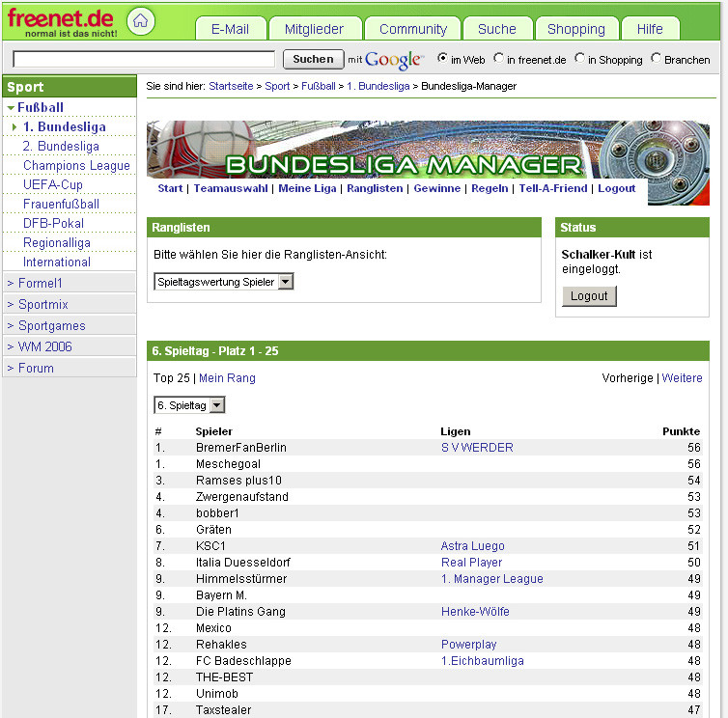The width and height of the screenshot is (728, 718).
Task: Open the Mitglieder tab
Action: coord(315,29)
